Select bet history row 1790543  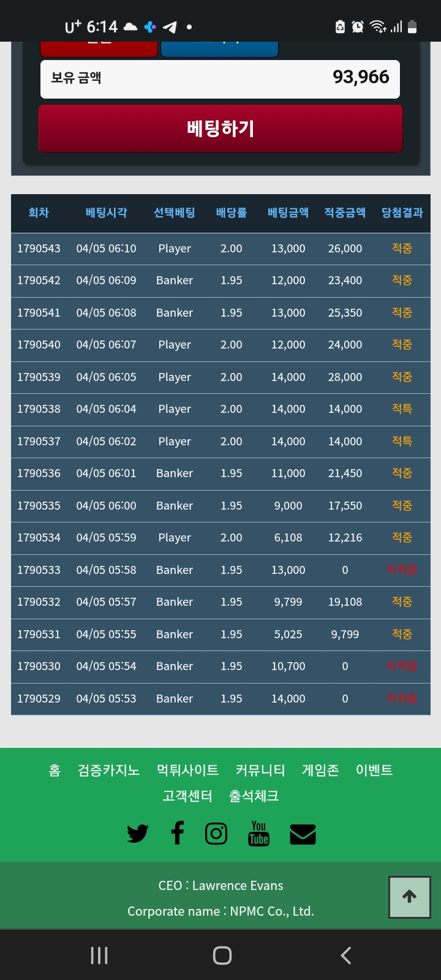[221, 249]
